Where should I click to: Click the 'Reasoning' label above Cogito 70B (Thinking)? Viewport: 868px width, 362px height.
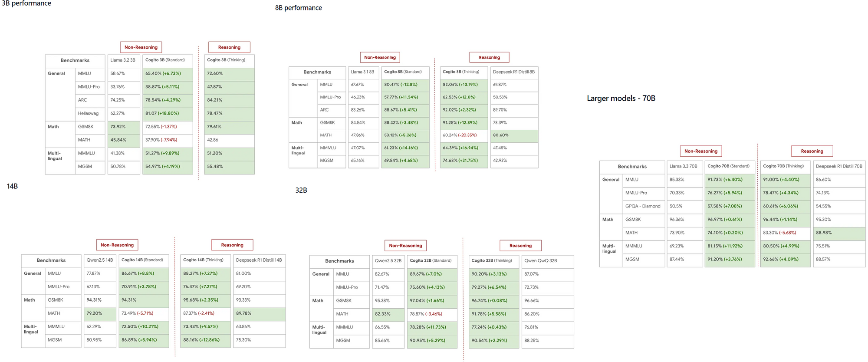pyautogui.click(x=812, y=151)
